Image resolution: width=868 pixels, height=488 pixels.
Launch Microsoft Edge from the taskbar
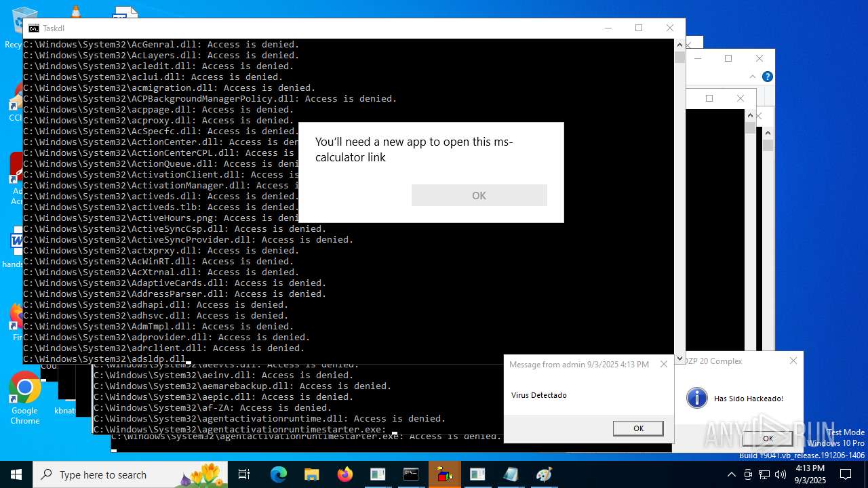pos(279,474)
